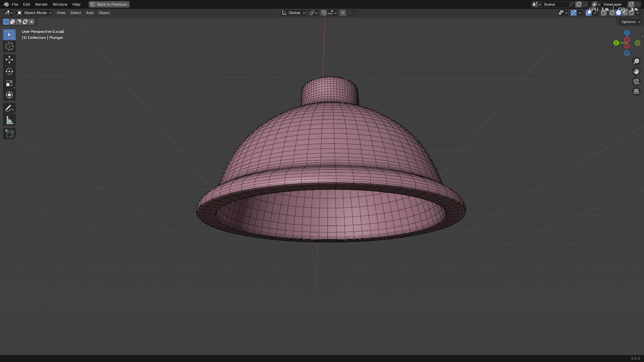Image resolution: width=644 pixels, height=362 pixels.
Task: Toggle the camera view icon
Action: point(636,81)
